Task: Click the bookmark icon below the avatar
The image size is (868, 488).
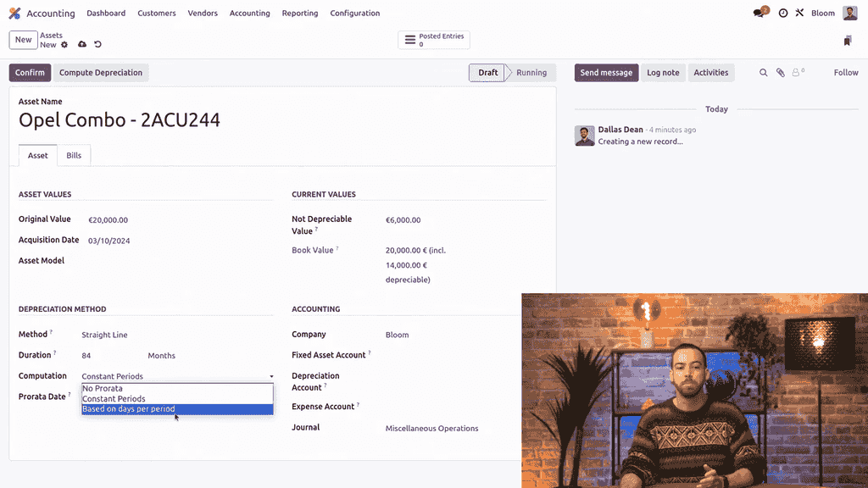Action: click(x=848, y=41)
